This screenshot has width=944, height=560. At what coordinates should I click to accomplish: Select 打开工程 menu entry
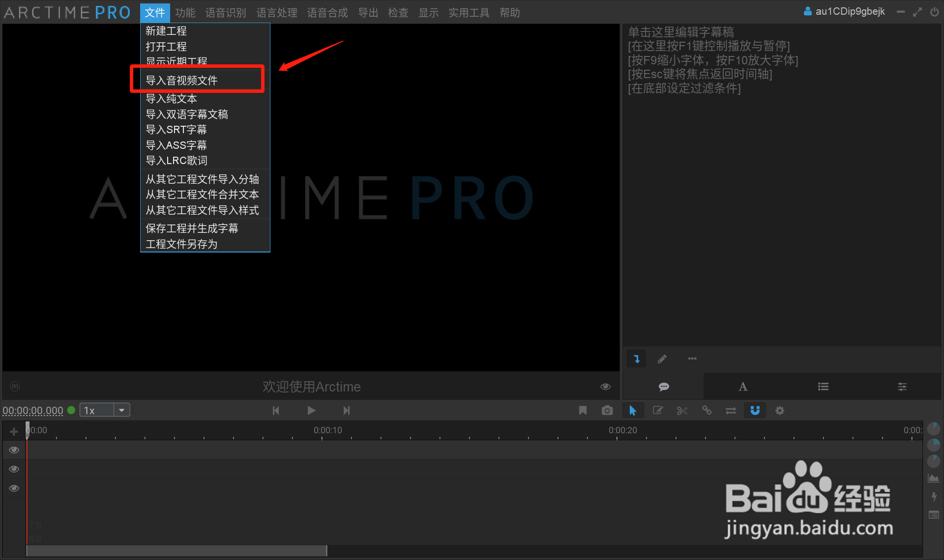[x=205, y=47]
